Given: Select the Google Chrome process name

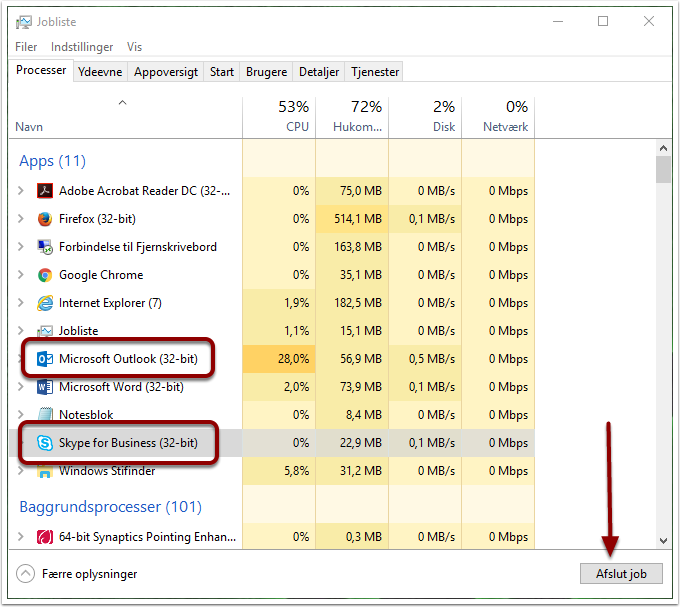Looking at the screenshot, I should [101, 275].
